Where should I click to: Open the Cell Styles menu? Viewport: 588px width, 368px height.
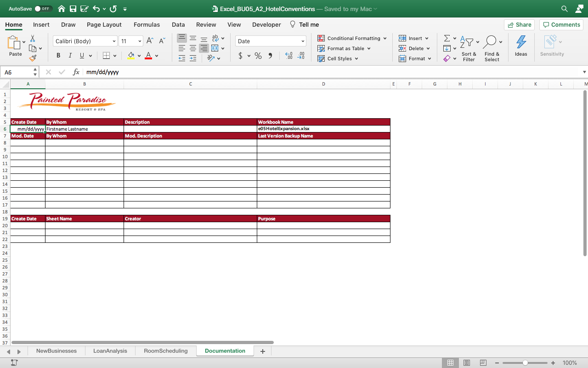tap(338, 58)
